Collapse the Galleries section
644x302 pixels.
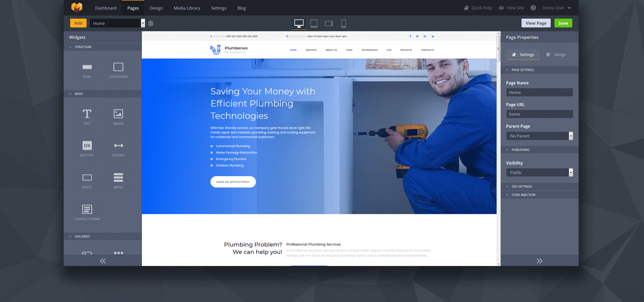click(x=103, y=236)
